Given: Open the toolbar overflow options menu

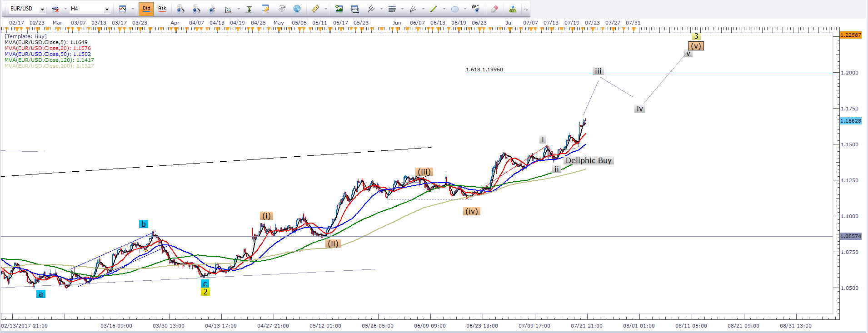Looking at the screenshot, I should [x=526, y=9].
